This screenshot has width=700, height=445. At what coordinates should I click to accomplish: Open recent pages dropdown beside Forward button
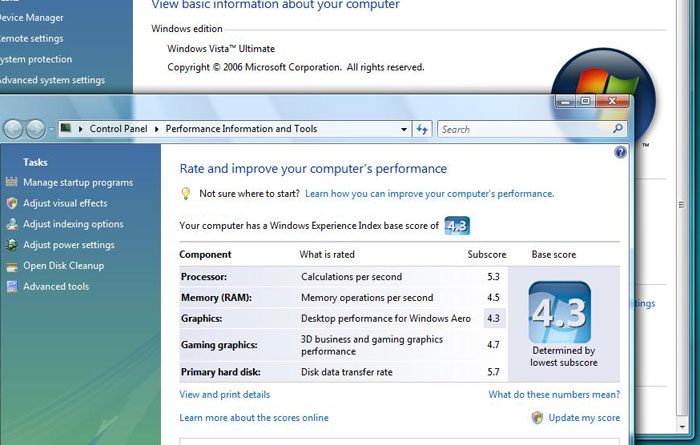coord(51,129)
